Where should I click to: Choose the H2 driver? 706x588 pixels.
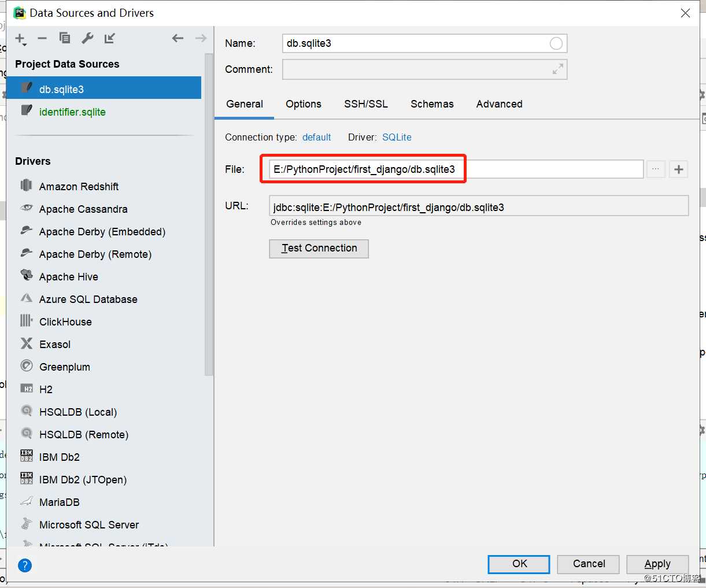point(46,389)
